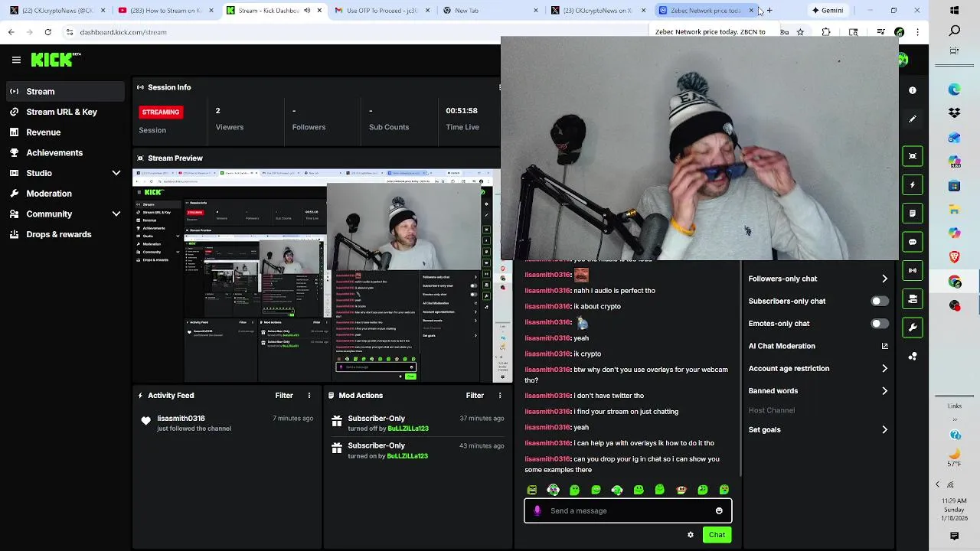Open Followers-only chat chevron

[884, 279]
